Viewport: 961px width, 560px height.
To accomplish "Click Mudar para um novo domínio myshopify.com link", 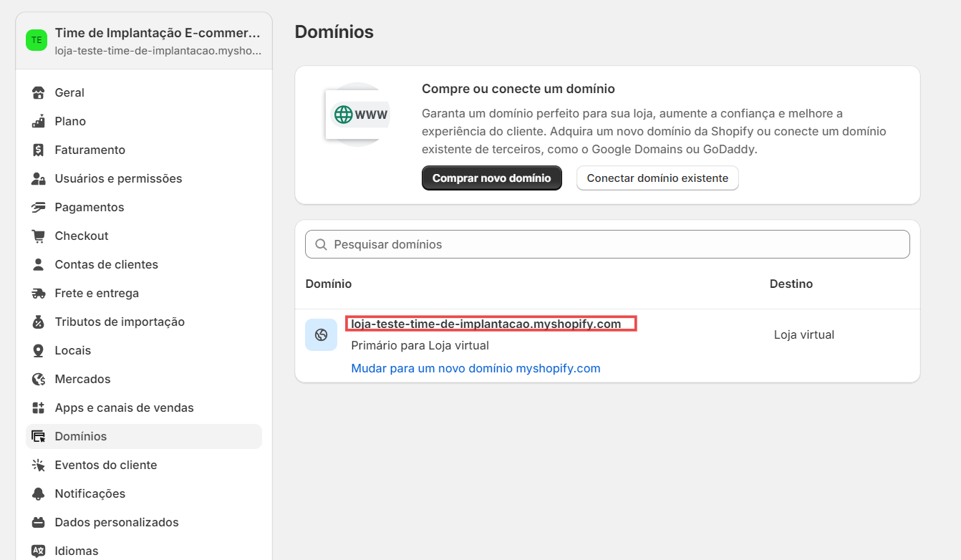I will (x=475, y=369).
